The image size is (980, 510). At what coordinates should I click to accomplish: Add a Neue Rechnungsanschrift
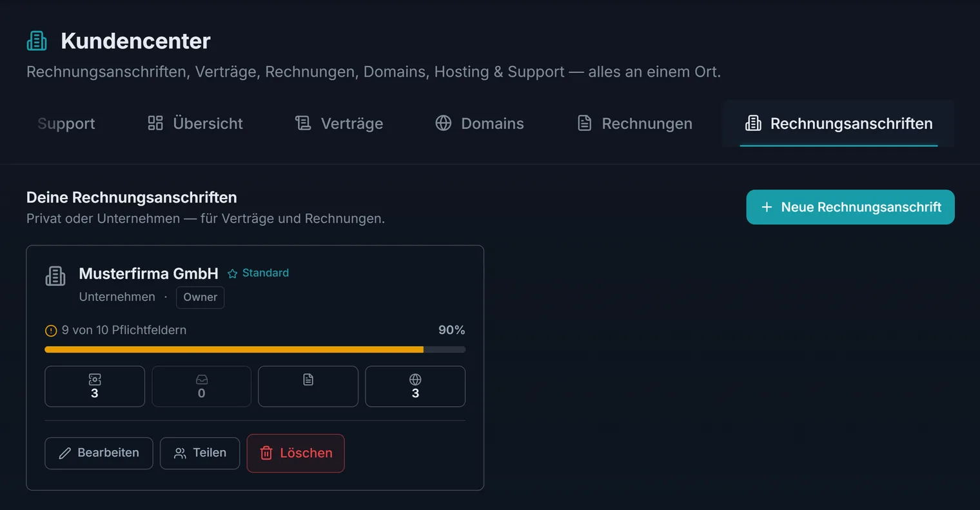coord(850,207)
